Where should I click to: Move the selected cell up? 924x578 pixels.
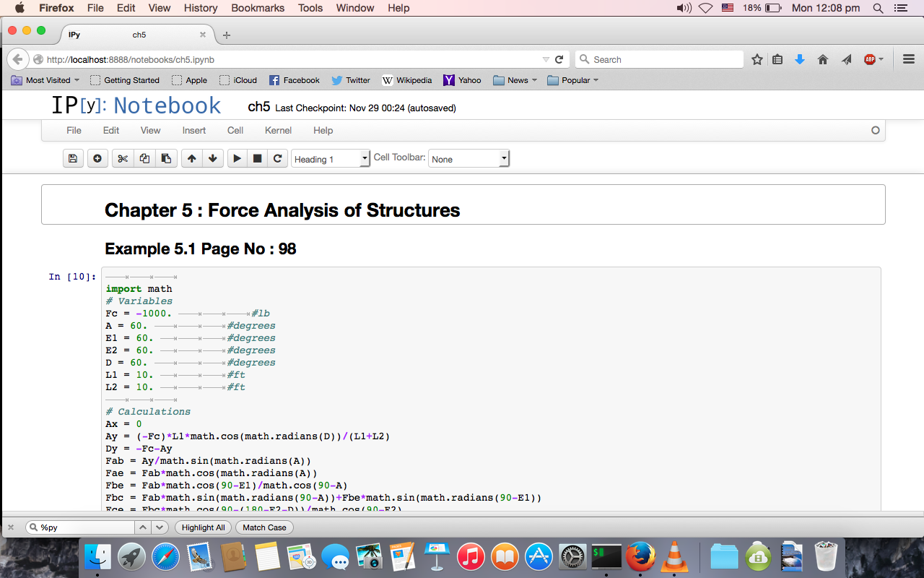(x=191, y=159)
